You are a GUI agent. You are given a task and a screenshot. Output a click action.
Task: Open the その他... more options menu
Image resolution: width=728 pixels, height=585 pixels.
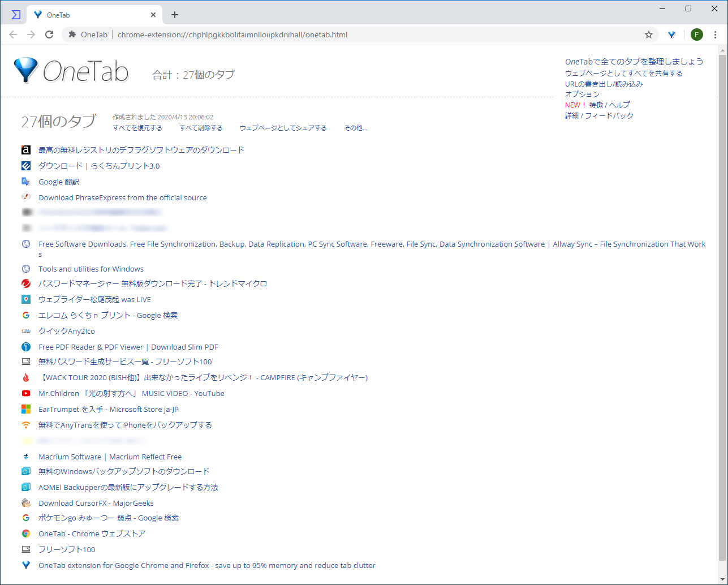coord(356,128)
